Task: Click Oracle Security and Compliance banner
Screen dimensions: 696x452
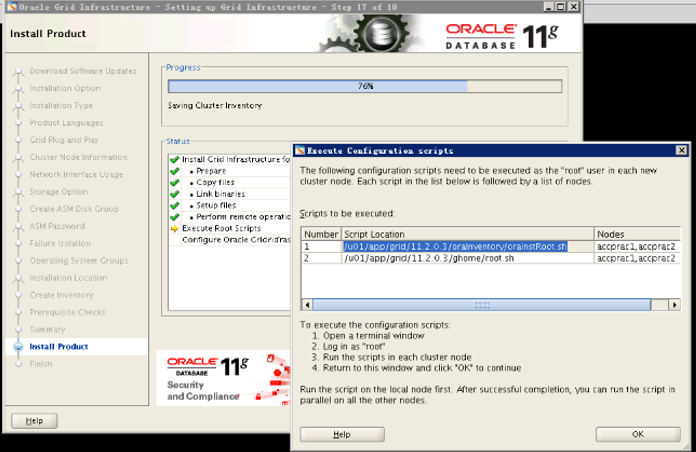Action: click(x=224, y=378)
